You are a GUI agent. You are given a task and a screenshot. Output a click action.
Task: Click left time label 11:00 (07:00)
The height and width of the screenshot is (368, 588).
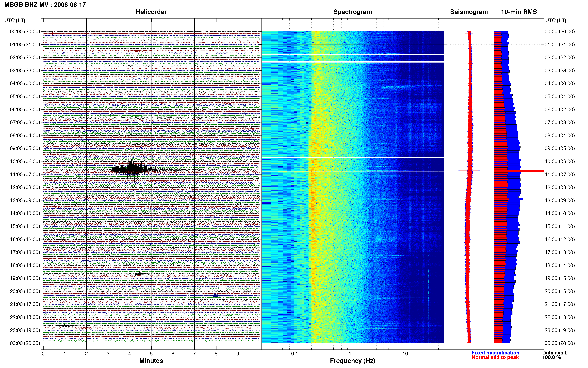(x=25, y=174)
